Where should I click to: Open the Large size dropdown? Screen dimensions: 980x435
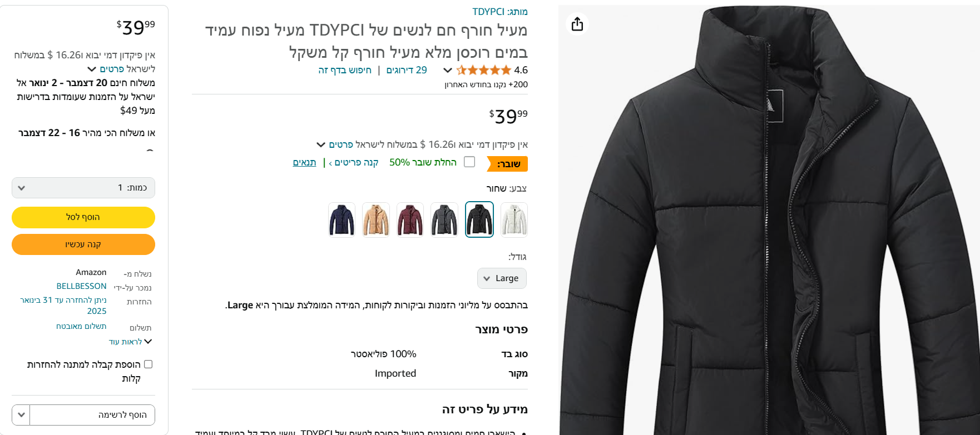pyautogui.click(x=502, y=278)
